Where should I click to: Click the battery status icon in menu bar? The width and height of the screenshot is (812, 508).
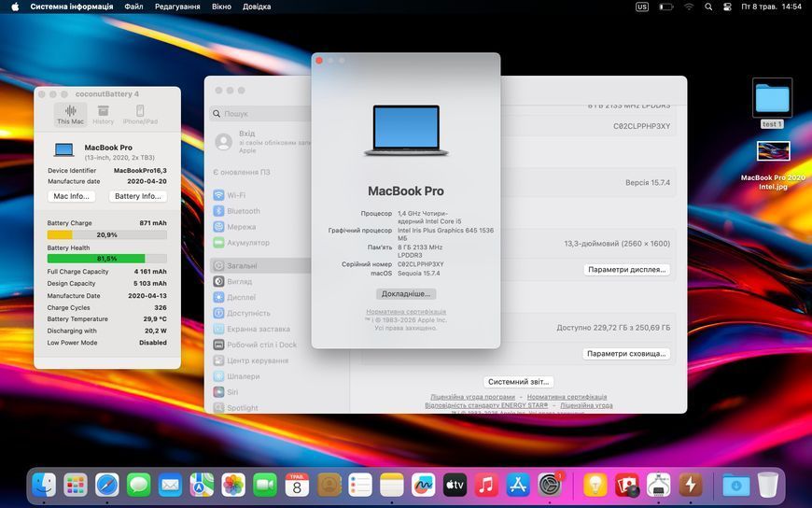(x=665, y=7)
